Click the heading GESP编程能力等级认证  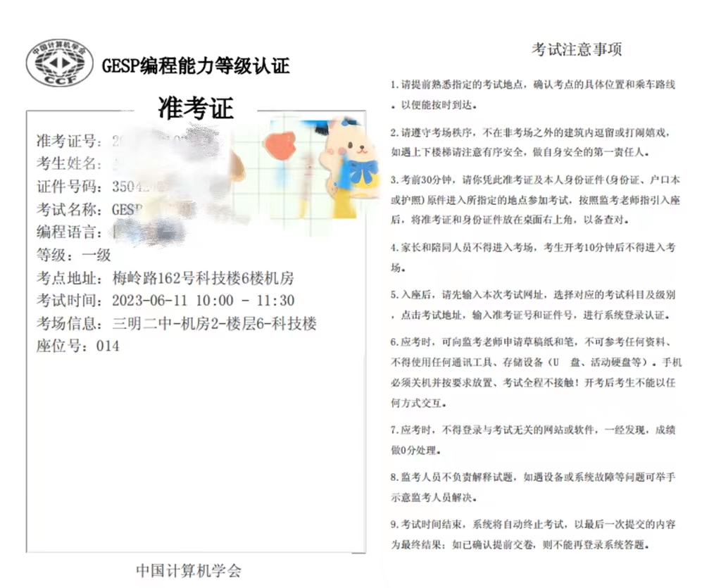pyautogui.click(x=196, y=66)
